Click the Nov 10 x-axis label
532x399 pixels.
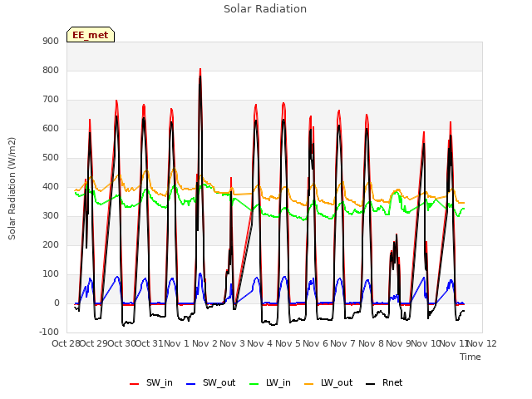pos(426,343)
